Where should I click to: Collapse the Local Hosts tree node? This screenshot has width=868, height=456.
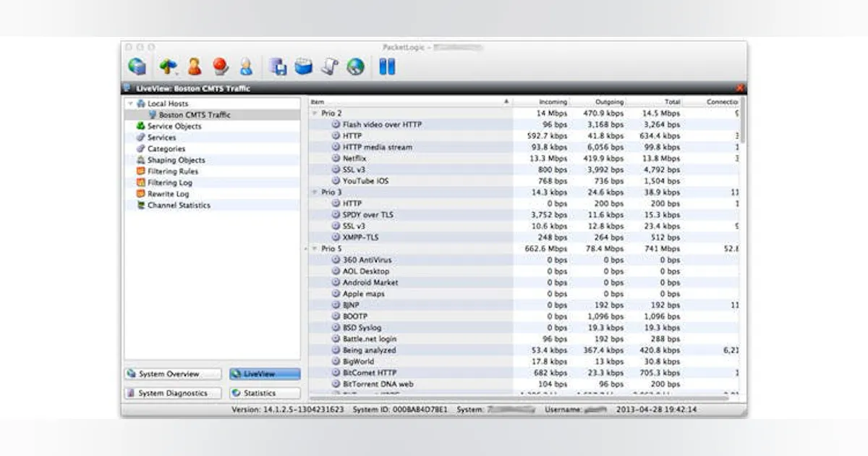[130, 104]
